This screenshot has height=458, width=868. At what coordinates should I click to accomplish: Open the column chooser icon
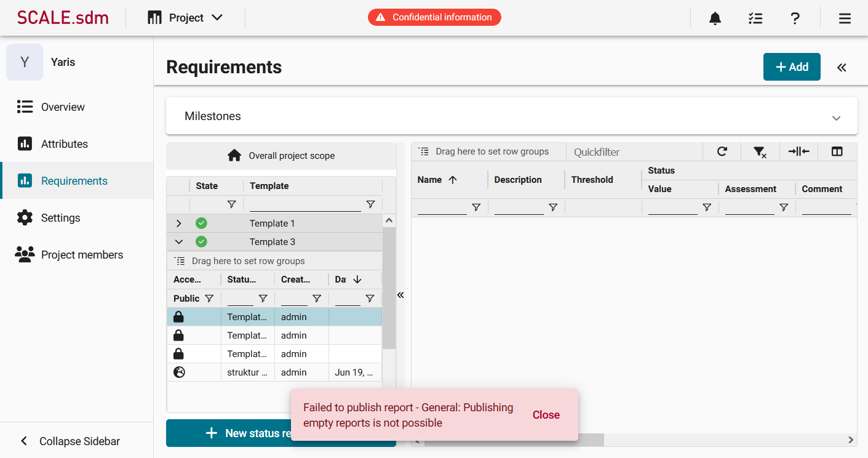tap(837, 151)
